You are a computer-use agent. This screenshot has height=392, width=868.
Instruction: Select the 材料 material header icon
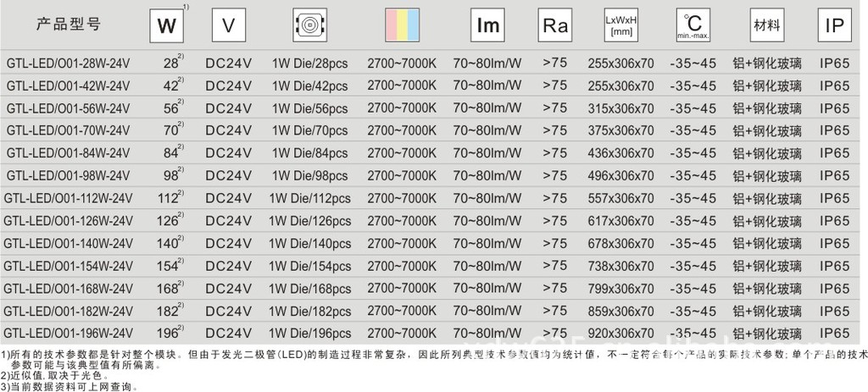click(x=766, y=25)
